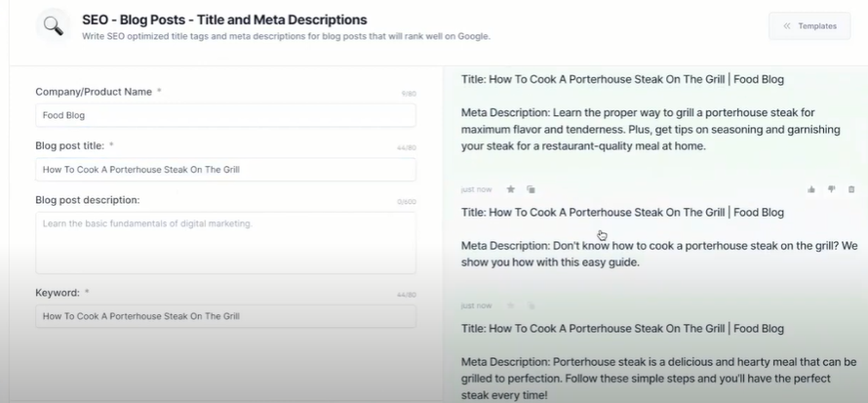Click the second result's title line
Viewport: 868px width, 403px height.
coord(622,212)
